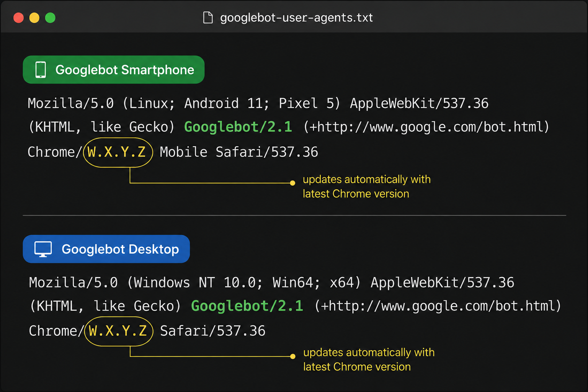Click 'Windows NT 10.0' in the desktop string
This screenshot has width=588, height=392.
pos(194,283)
